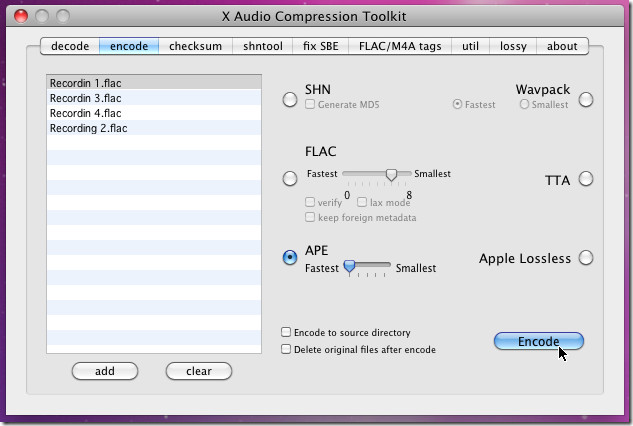Enable keep foreign metadata checkbox
The width and height of the screenshot is (633, 426).
(310, 217)
